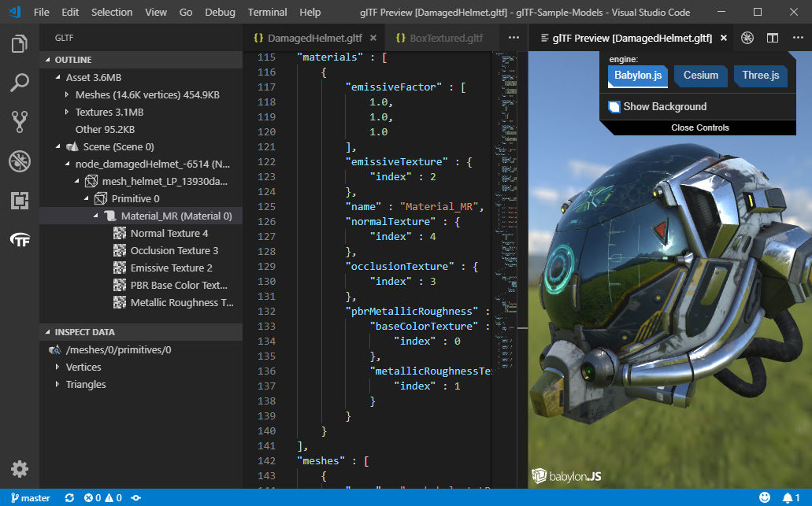The image size is (812, 506).
Task: Open the Edit menu
Action: (x=70, y=12)
